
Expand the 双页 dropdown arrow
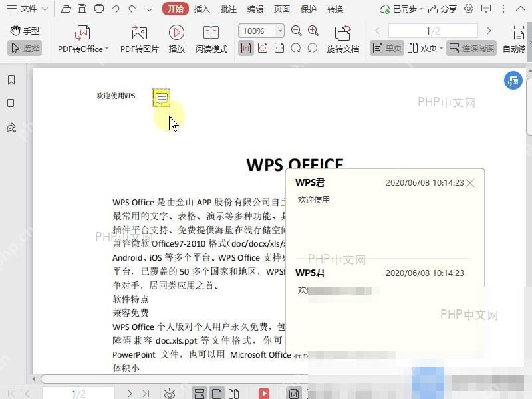441,48
